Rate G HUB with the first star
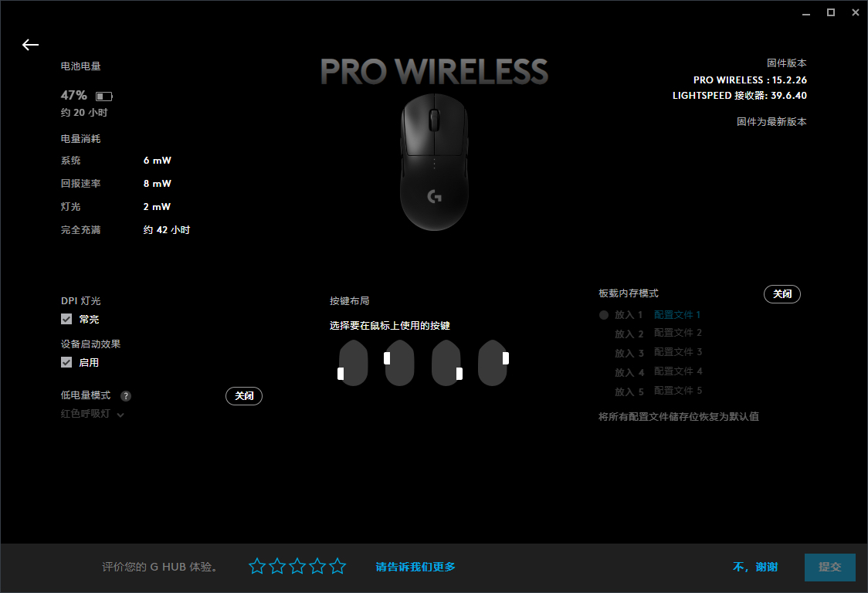This screenshot has width=868, height=593. pos(257,566)
